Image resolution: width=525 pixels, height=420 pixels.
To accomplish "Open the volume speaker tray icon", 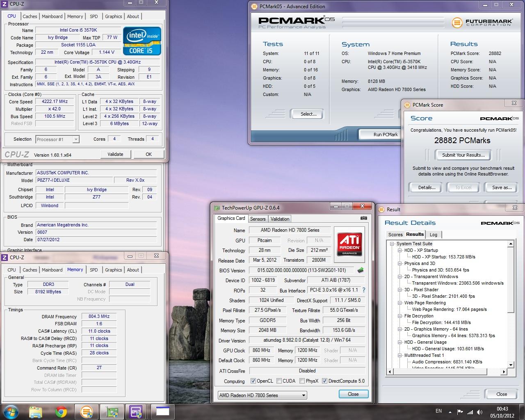I will point(480,412).
